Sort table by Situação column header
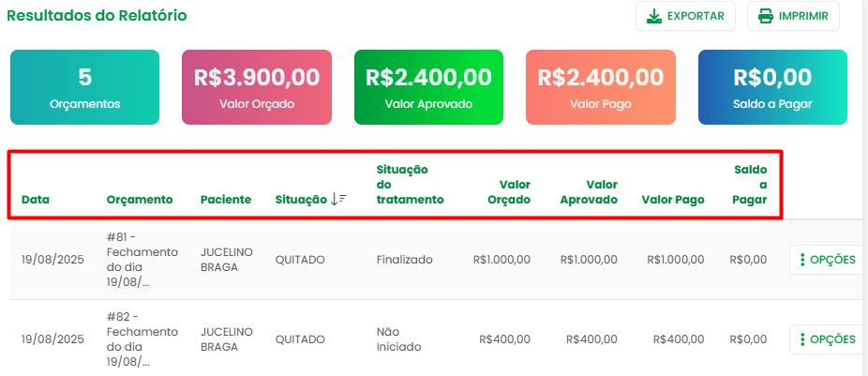Image resolution: width=868 pixels, height=376 pixels. coord(300,199)
